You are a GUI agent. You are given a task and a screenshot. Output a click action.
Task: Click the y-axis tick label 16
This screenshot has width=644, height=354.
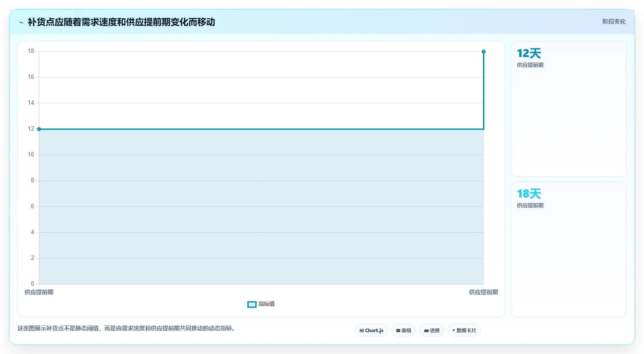pyautogui.click(x=31, y=77)
